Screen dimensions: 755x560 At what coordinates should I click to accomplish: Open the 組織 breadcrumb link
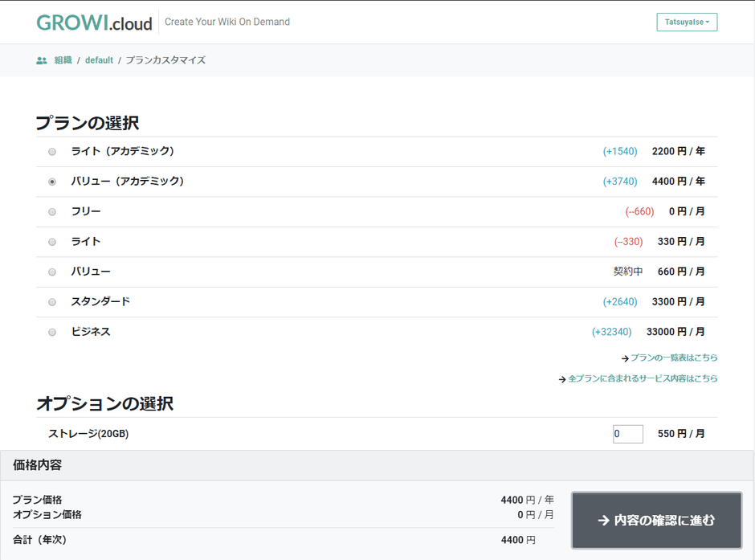pos(63,60)
